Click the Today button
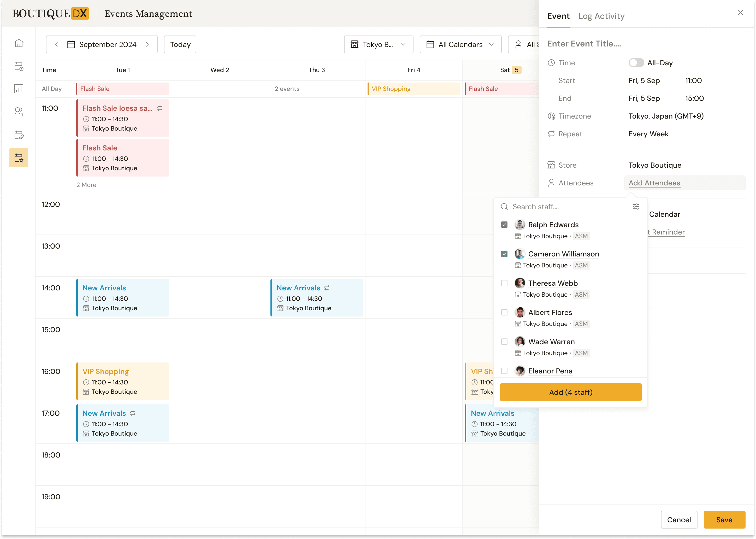756x539 pixels. point(180,44)
